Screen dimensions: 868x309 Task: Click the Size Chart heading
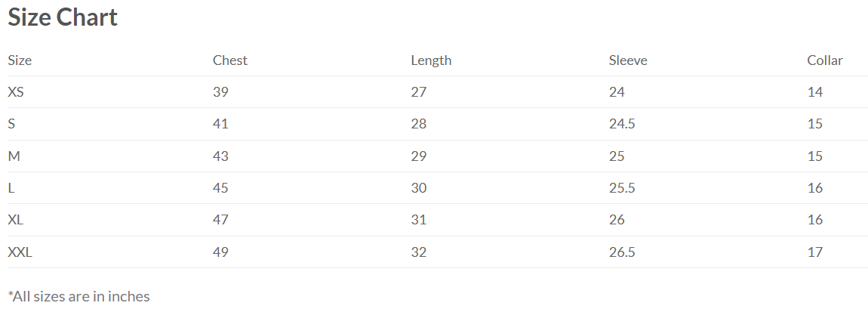coord(63,17)
